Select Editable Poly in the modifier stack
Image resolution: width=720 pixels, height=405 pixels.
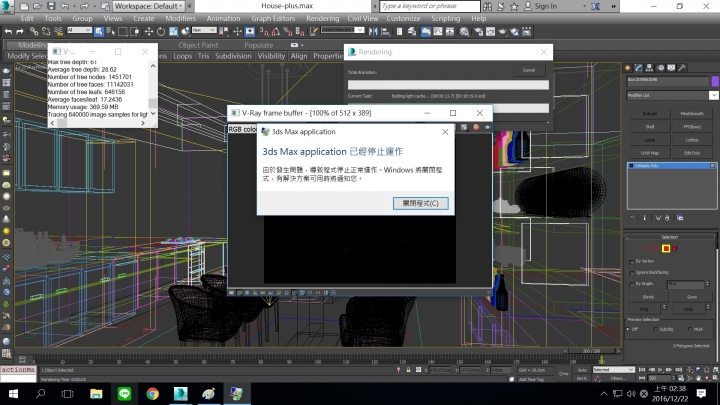coord(671,165)
